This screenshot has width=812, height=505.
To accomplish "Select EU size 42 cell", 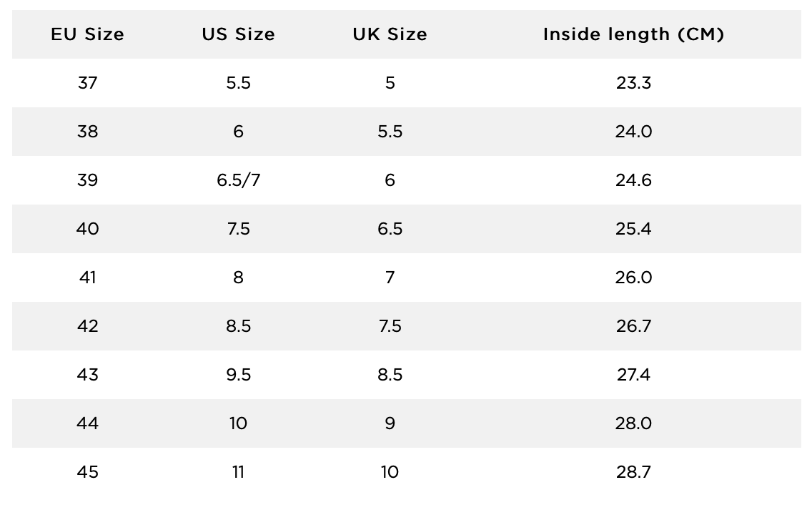I will pos(87,326).
